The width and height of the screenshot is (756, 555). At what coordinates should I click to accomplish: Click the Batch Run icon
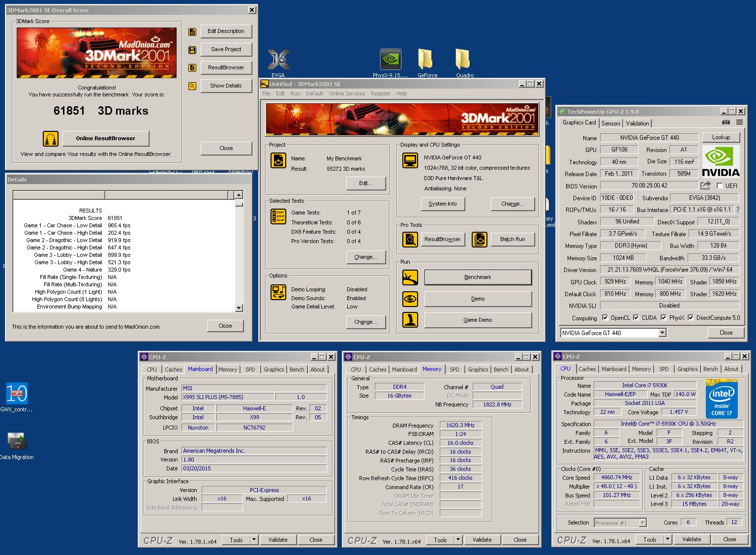pyautogui.click(x=479, y=240)
